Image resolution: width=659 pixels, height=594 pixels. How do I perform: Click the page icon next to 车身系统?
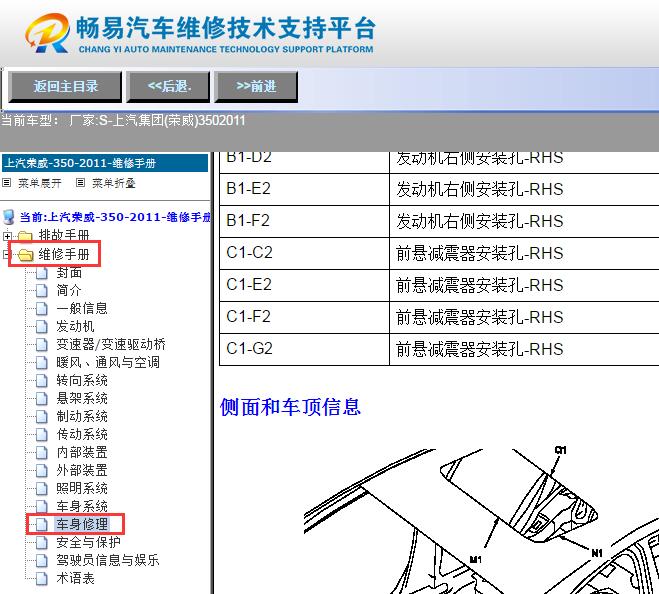[x=42, y=507]
